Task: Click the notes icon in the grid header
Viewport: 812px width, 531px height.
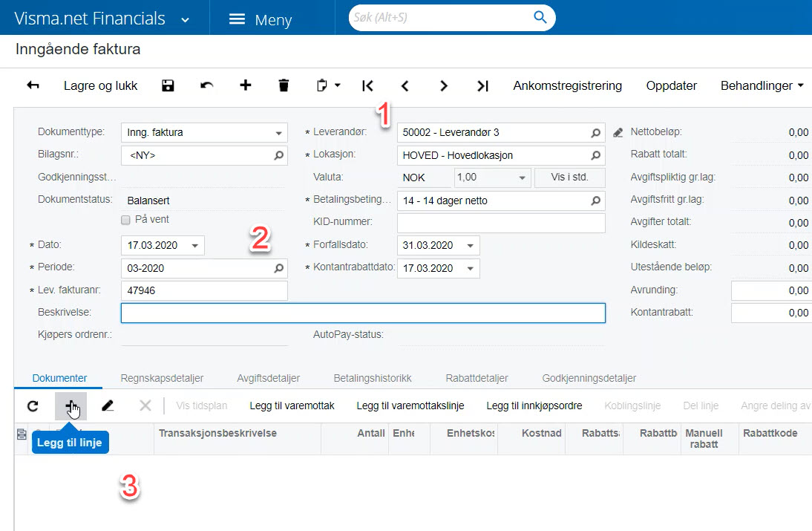Action: pos(22,434)
